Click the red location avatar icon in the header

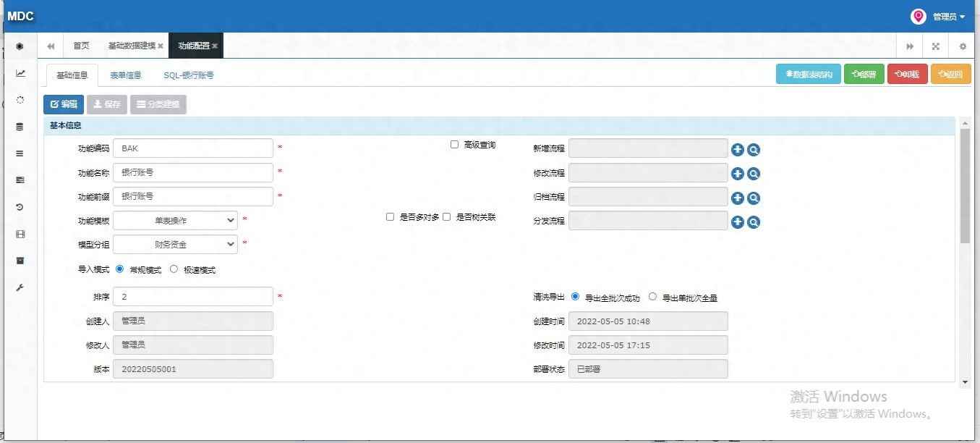(918, 16)
